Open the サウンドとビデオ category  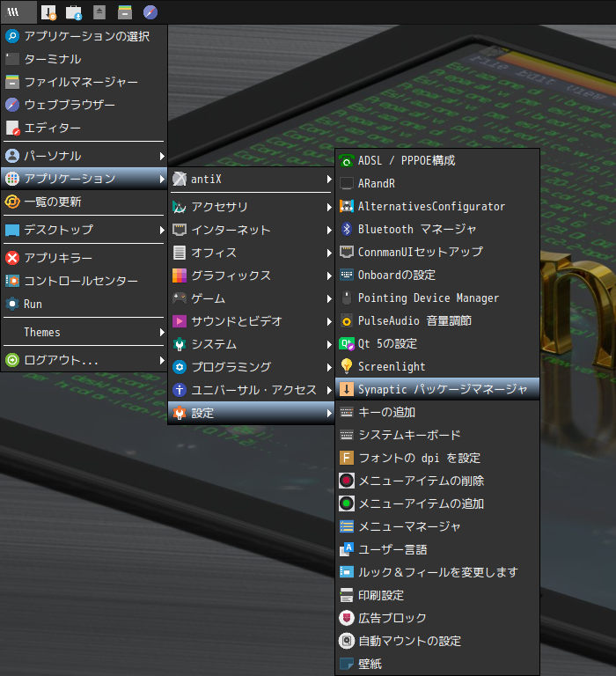click(x=252, y=321)
